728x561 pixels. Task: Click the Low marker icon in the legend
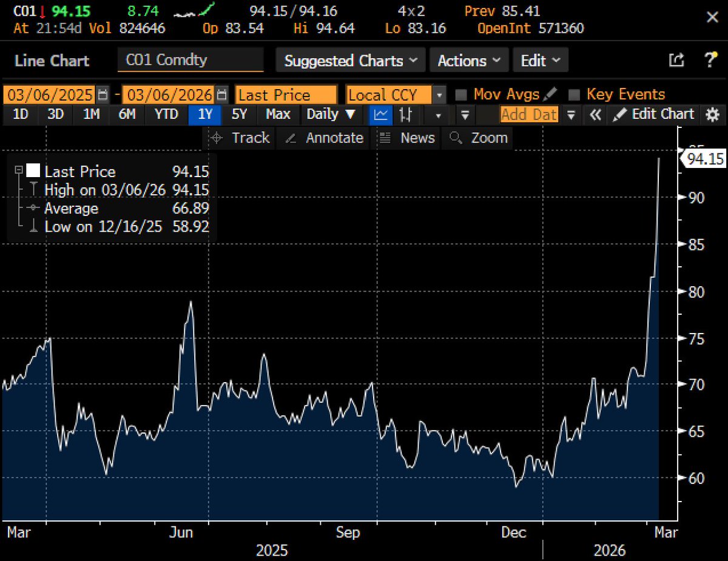(x=34, y=227)
